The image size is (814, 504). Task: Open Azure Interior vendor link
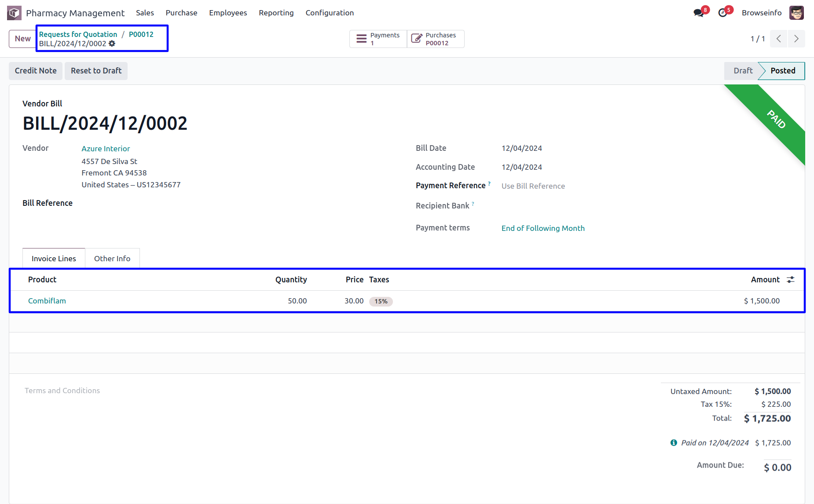tap(106, 149)
